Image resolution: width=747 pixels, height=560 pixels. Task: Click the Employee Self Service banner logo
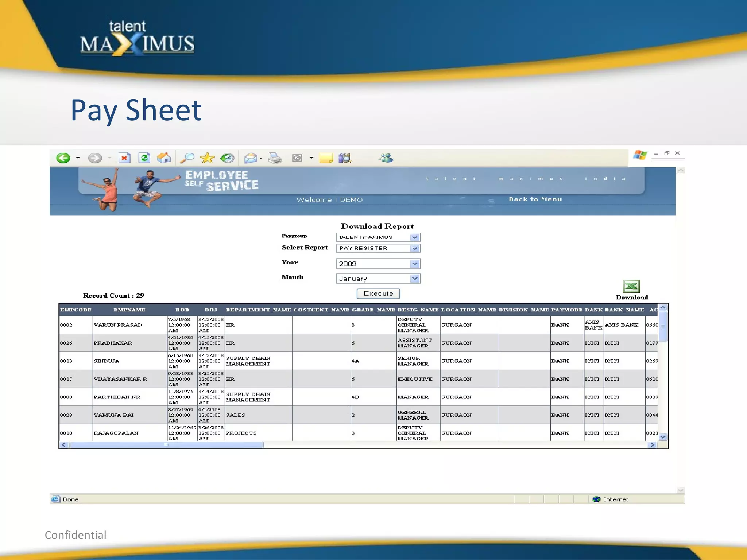221,180
